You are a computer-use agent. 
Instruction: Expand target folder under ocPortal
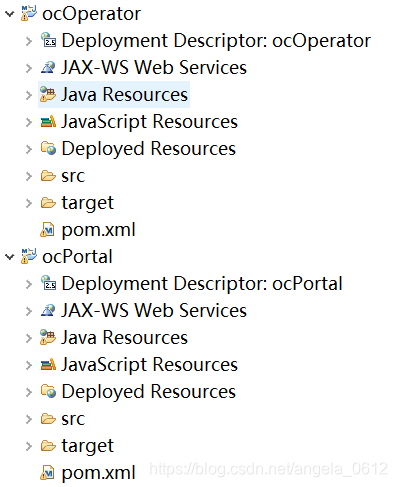coord(29,446)
